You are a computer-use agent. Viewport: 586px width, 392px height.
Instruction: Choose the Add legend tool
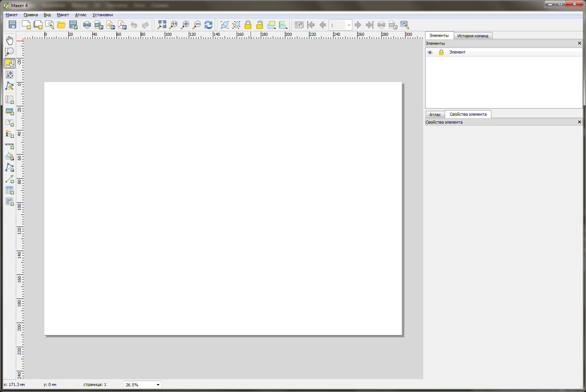[x=9, y=134]
